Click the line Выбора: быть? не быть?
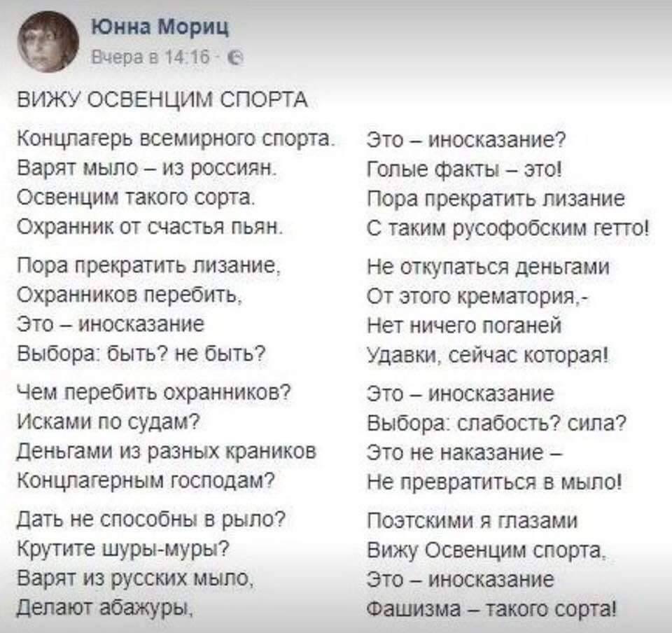672x633 pixels. tap(141, 354)
